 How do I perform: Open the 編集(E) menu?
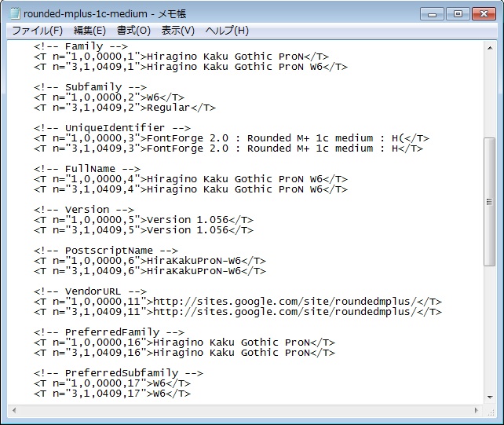pos(89,31)
